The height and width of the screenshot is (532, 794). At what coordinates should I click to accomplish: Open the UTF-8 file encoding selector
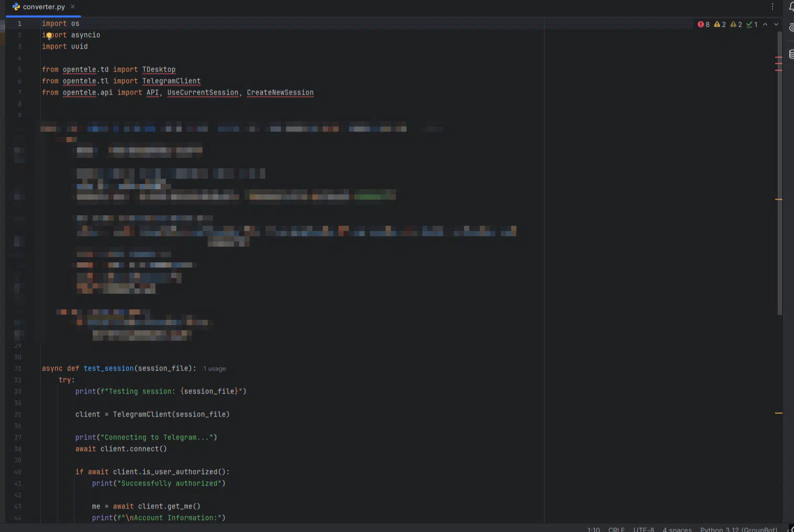point(643,529)
